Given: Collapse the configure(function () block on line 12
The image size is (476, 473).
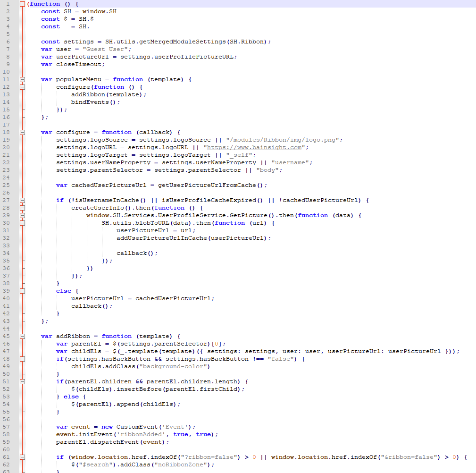Looking at the screenshot, I should point(22,87).
